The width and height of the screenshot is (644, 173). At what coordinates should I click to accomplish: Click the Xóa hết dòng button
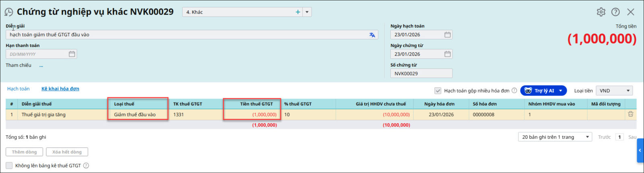67,152
